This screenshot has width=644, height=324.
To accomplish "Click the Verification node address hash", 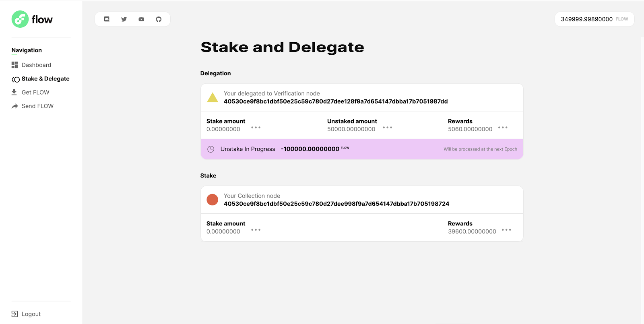I will 336,101.
